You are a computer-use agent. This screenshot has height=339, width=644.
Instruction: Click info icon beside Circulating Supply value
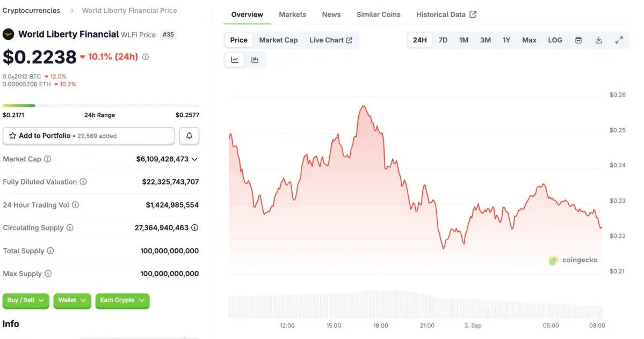pos(195,228)
